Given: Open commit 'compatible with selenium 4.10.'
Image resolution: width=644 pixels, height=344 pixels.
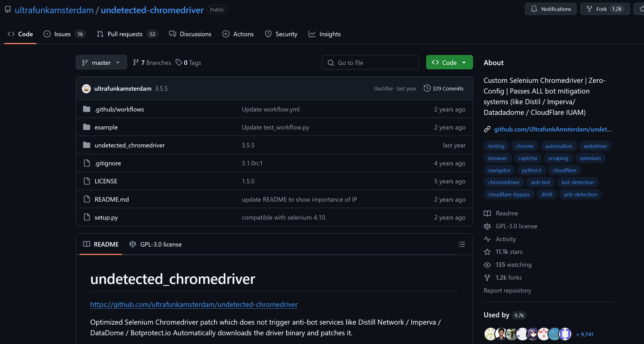Looking at the screenshot, I should click(284, 217).
